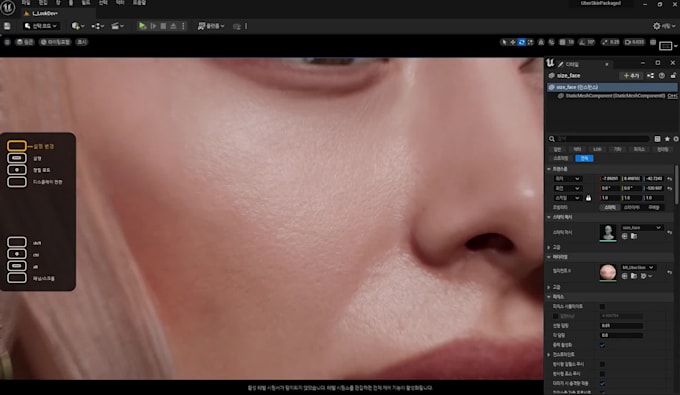680x395 pixels.
Task: Set mobility to Movable
Action: (x=654, y=207)
